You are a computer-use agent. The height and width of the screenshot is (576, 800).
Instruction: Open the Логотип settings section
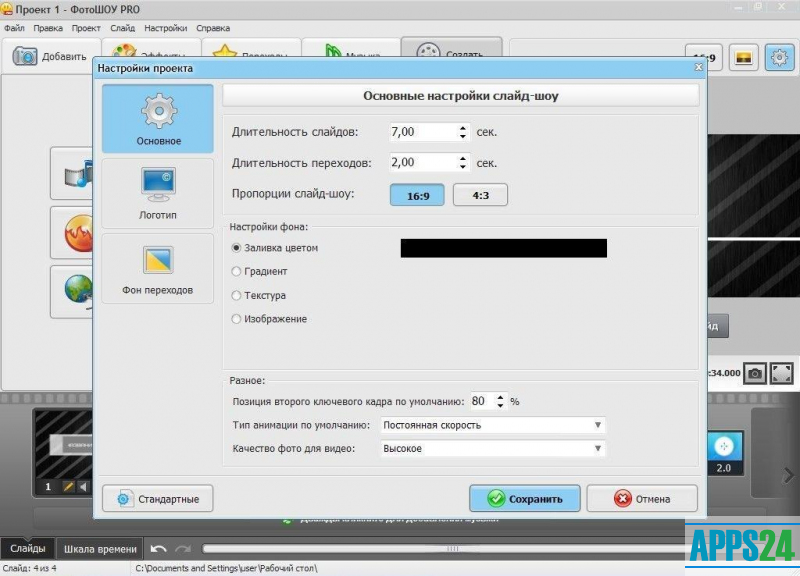click(x=158, y=193)
